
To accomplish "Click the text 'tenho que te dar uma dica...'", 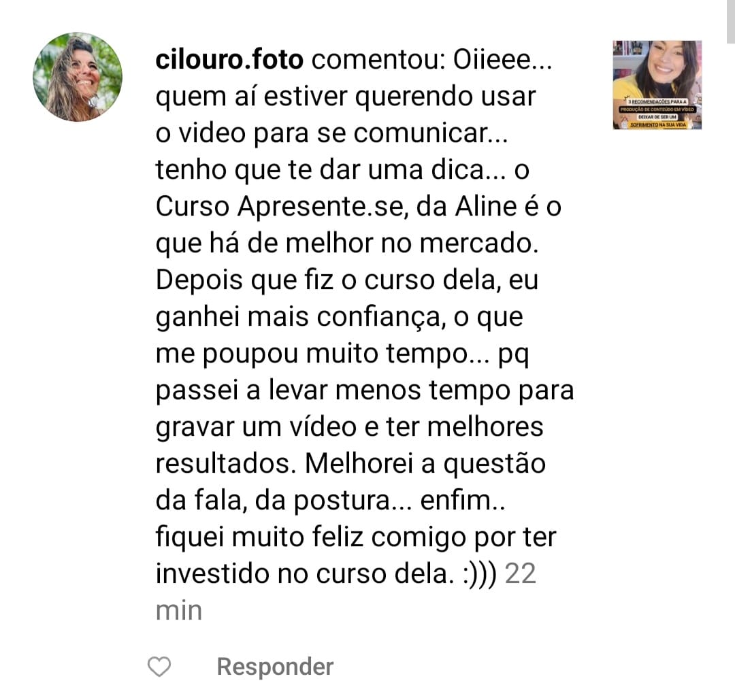I will (x=331, y=169).
